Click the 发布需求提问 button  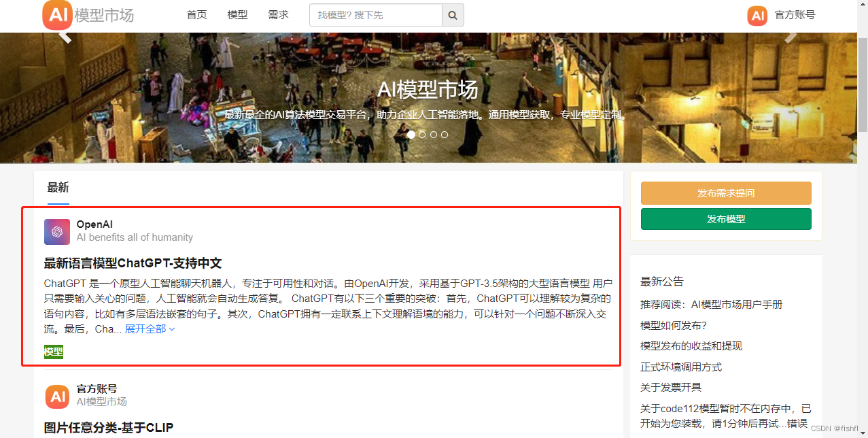tap(726, 193)
